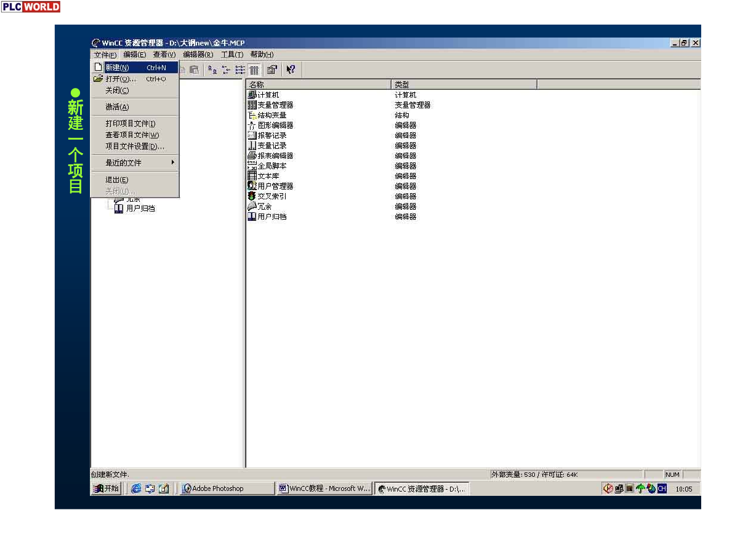
Task: Click the NUM indicator in status bar
Action: click(x=672, y=474)
